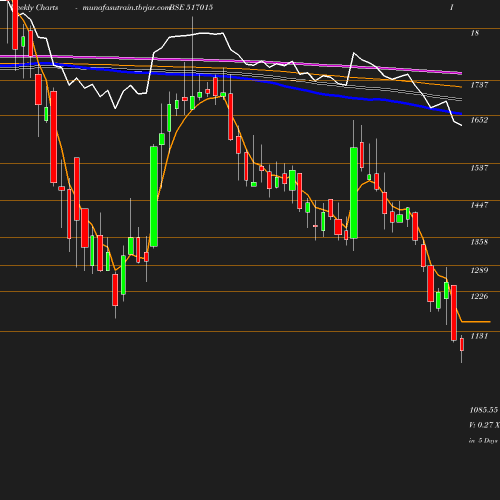The height and width of the screenshot is (500, 500).
Task: Click the 'BSE 517015' symbol text
Action: click(191, 7)
